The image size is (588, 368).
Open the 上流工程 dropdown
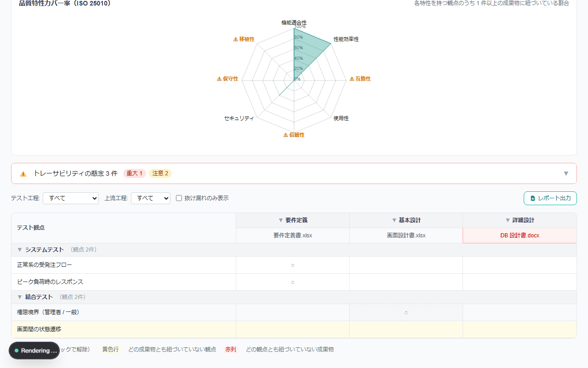coord(150,198)
